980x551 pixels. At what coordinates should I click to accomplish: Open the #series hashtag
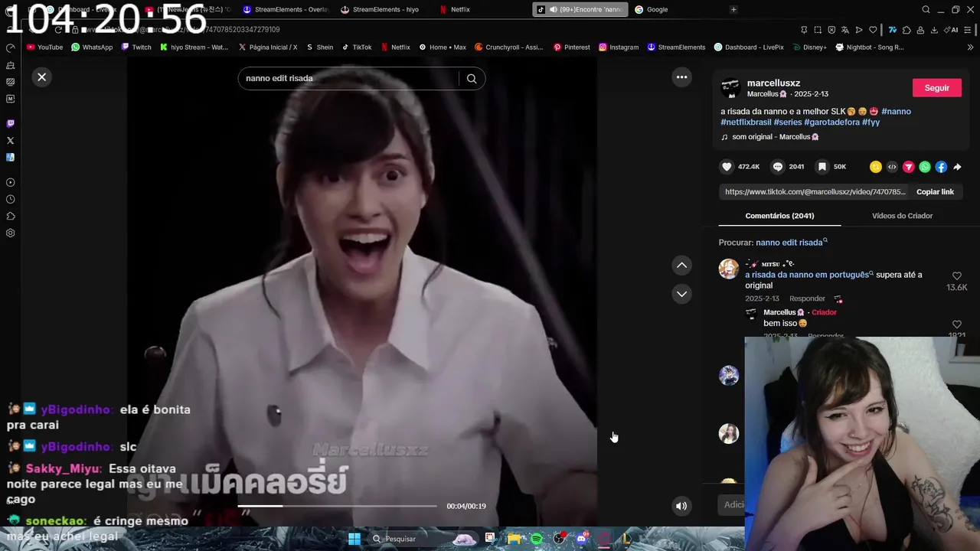[x=788, y=122]
